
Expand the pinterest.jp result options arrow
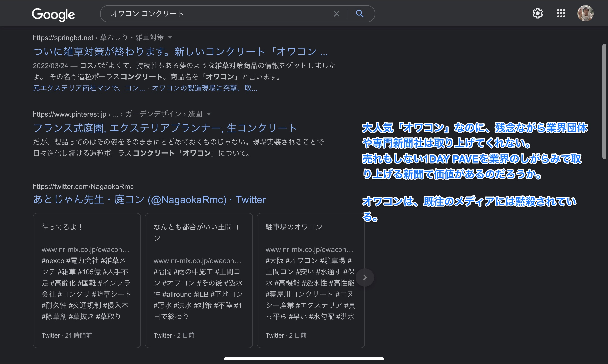coord(209,114)
